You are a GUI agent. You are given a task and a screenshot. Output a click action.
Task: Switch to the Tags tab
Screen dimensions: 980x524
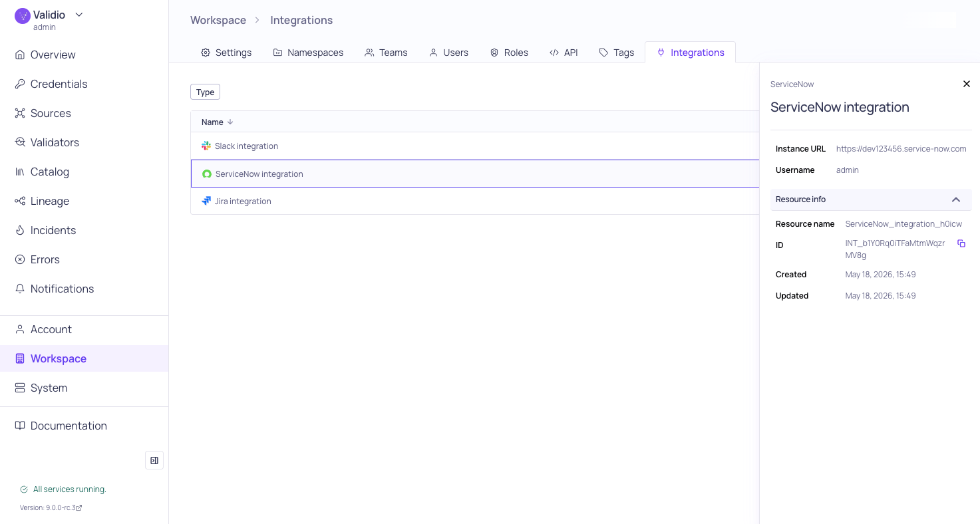pyautogui.click(x=617, y=53)
